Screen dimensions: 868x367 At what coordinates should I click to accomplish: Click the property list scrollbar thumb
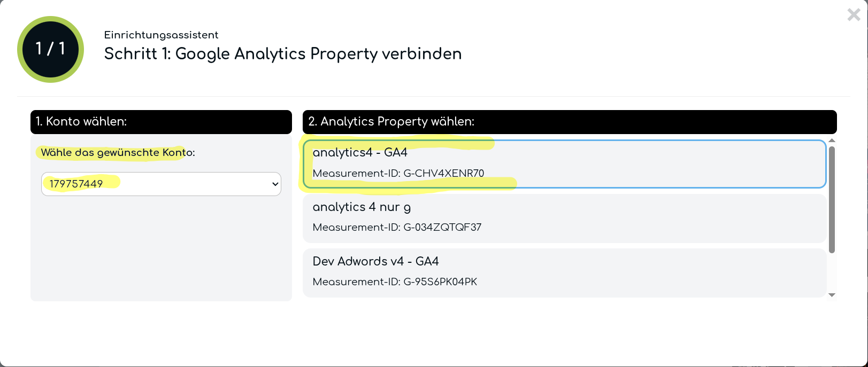tap(832, 199)
